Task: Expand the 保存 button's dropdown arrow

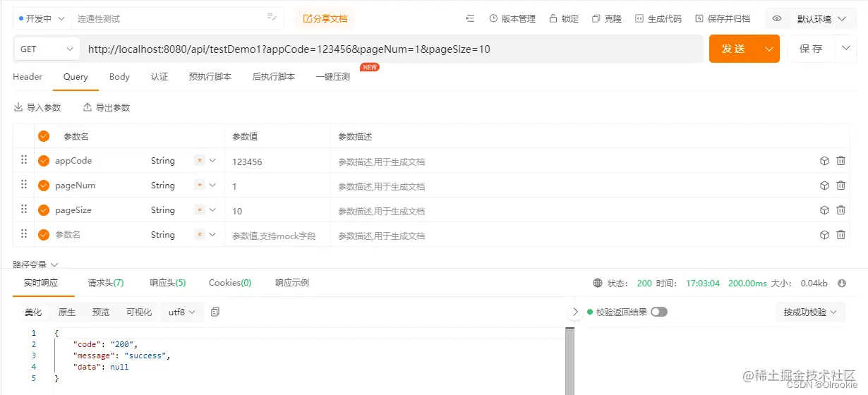Action: pyautogui.click(x=845, y=49)
